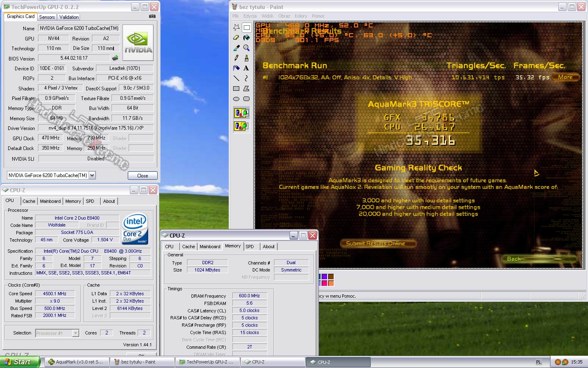This screenshot has height=368, width=588.
Task: Open the Pomoc menu in Paint
Action: point(318,16)
